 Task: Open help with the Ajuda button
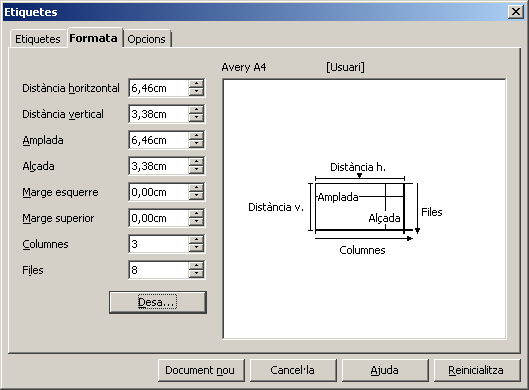tap(385, 370)
